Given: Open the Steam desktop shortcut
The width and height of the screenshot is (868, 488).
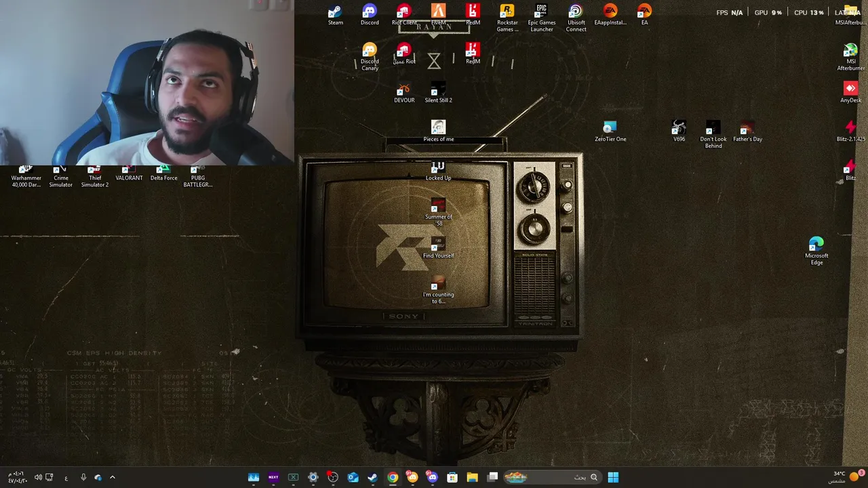Looking at the screenshot, I should [x=335, y=15].
